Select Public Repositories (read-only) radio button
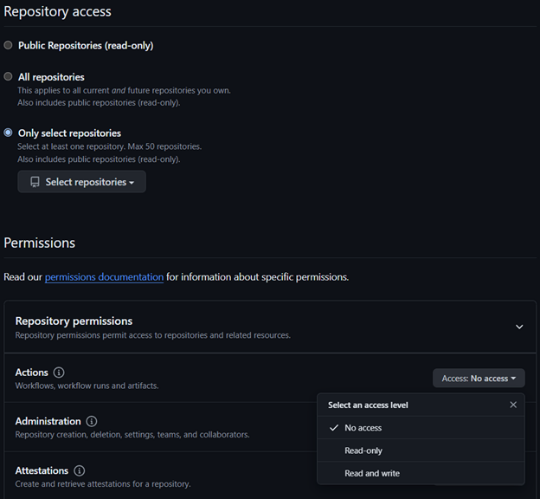Image resolution: width=540 pixels, height=499 pixels. click(x=8, y=45)
